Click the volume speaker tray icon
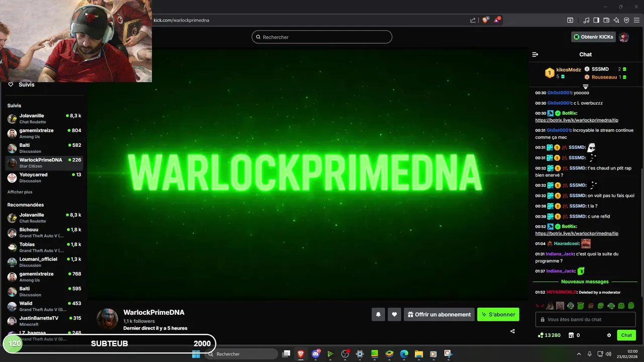This screenshot has height=362, width=644. (x=608, y=354)
